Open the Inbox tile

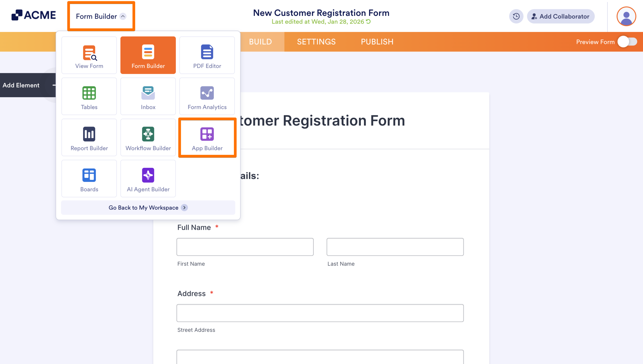(148, 96)
